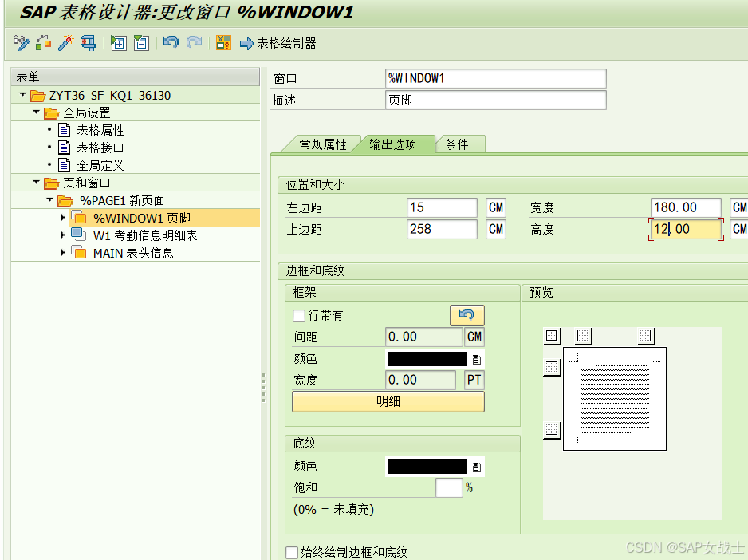Viewport: 748px width, 560px height.
Task: Click the test clamp icon in toolbar
Action: click(x=89, y=43)
